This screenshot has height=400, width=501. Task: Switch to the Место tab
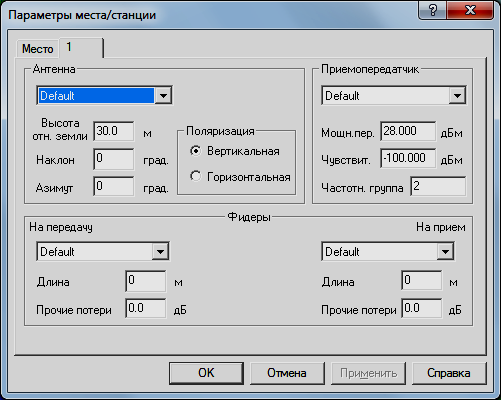click(37, 49)
